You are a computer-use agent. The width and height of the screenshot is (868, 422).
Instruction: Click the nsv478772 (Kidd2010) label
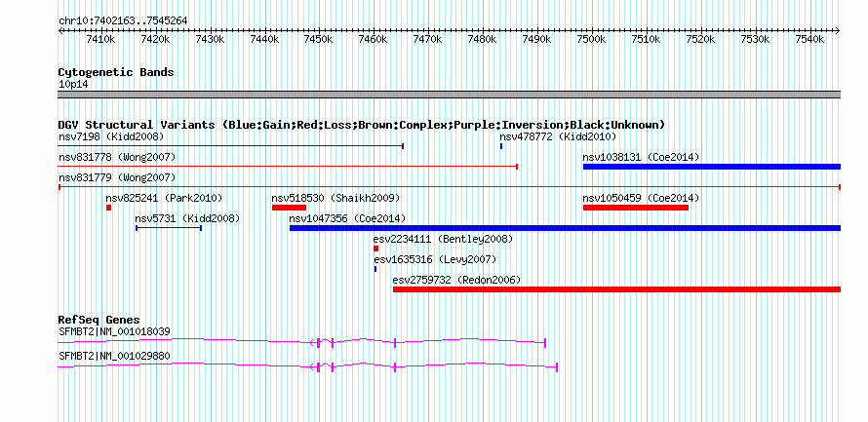[x=558, y=136]
